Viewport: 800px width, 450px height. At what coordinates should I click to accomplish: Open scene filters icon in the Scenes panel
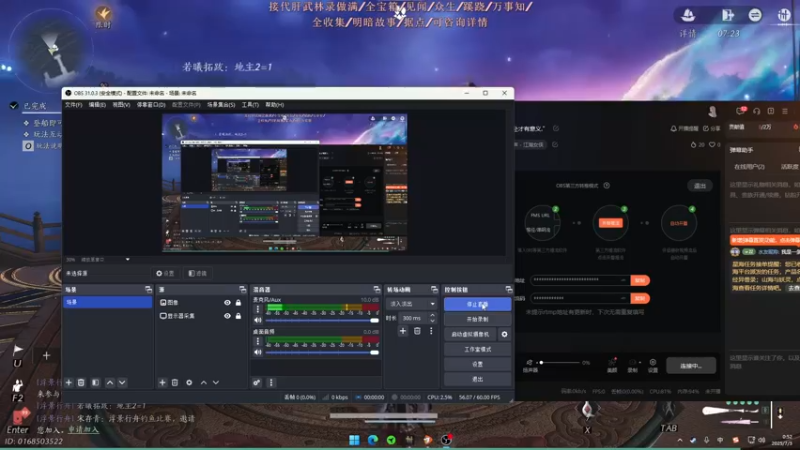(95, 383)
